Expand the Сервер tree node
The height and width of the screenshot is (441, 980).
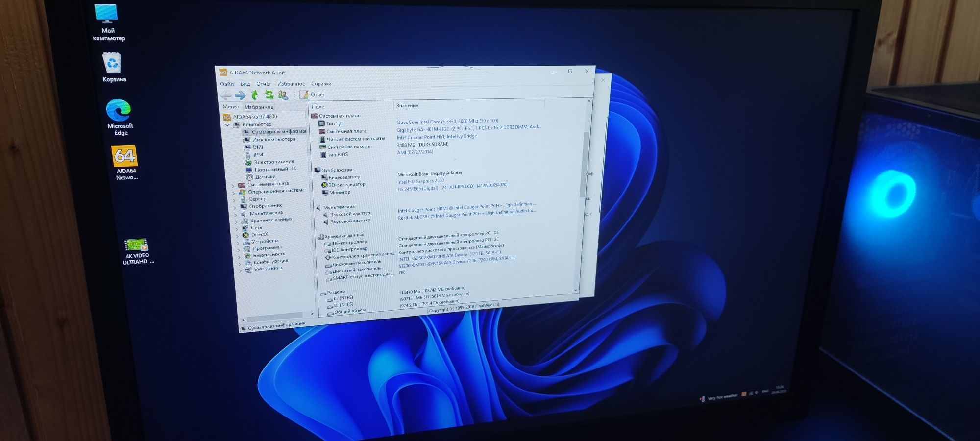click(235, 200)
